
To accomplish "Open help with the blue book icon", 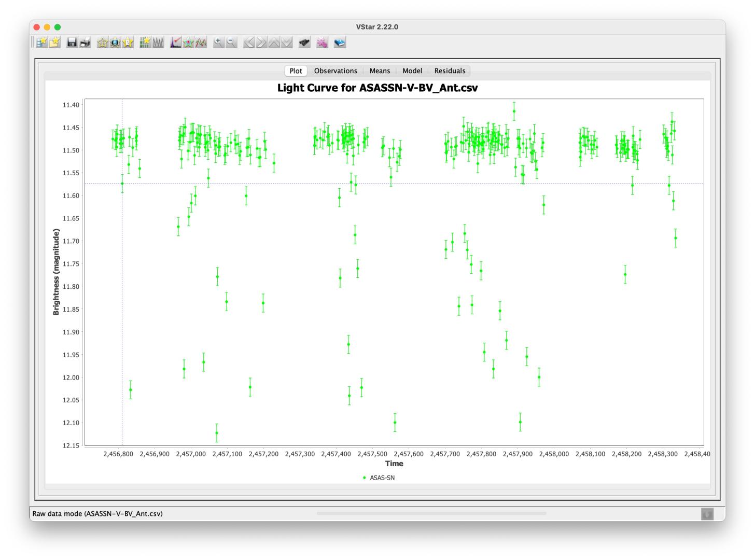I will click(340, 43).
